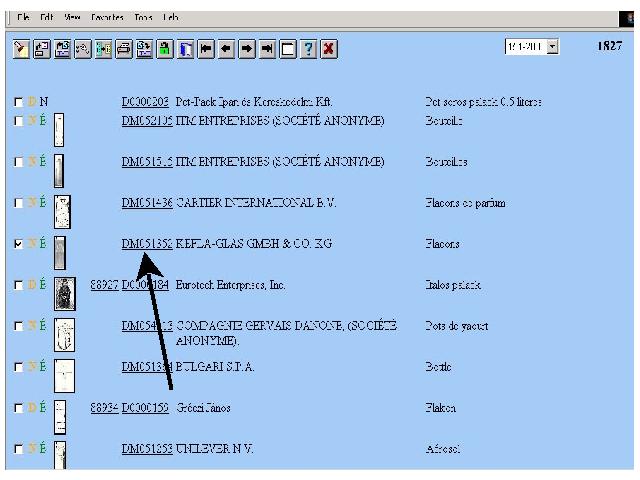640x480 pixels.
Task: Open the Eurotech Enterprises design thumbnail
Action: 65,294
